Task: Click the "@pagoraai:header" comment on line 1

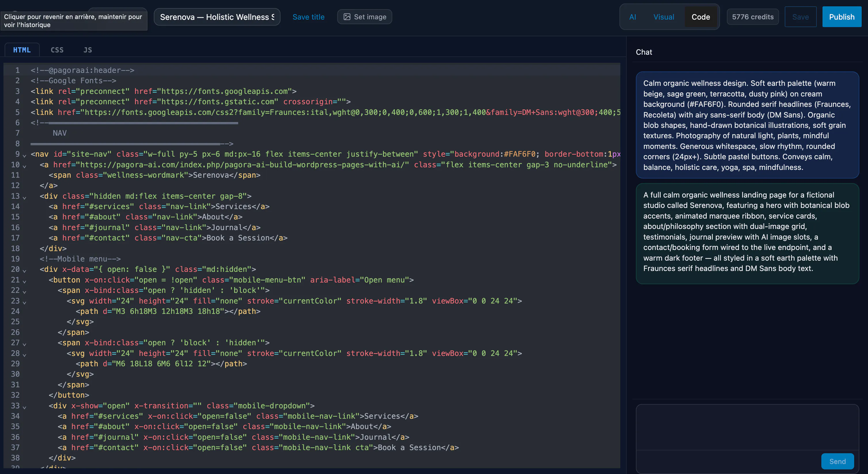Action: tap(83, 70)
